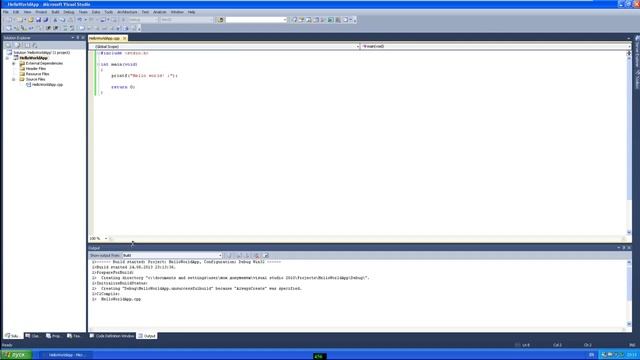The width and height of the screenshot is (640, 360).
Task: Switch to the HelloWorldApp.cpp editor tab
Action: (x=104, y=38)
